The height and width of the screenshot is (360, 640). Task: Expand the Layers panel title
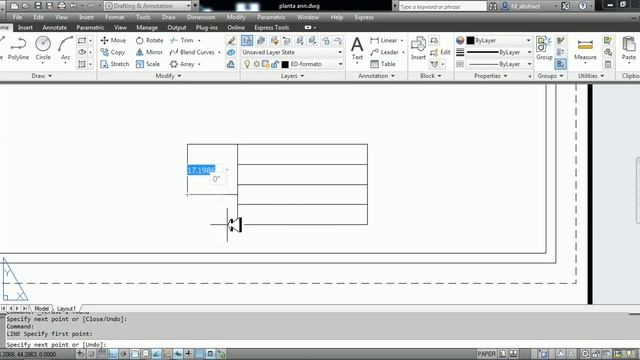[x=292, y=76]
